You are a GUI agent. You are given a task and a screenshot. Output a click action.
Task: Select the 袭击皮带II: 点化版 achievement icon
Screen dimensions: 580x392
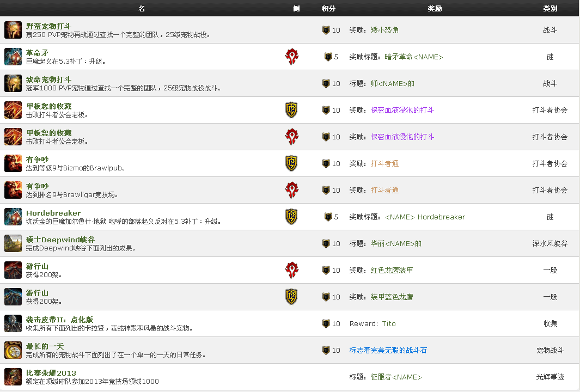coord(13,323)
